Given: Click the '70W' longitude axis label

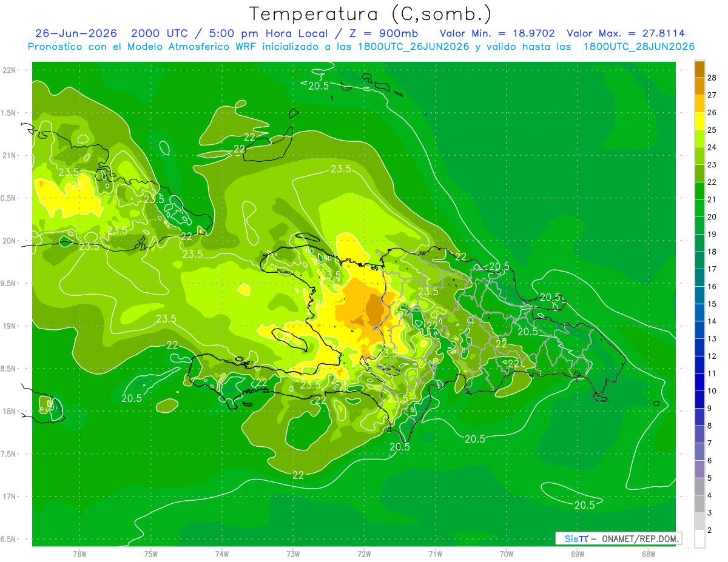Looking at the screenshot, I should click(507, 554).
